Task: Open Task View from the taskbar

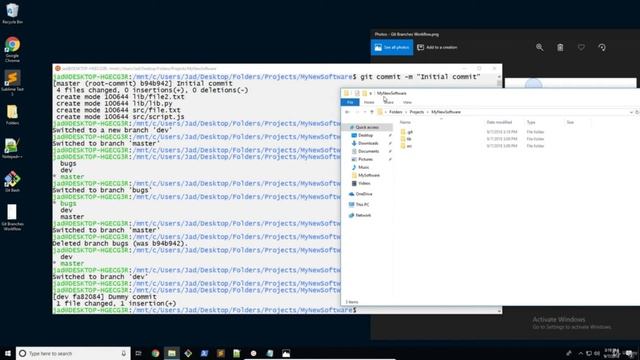Action: point(138,353)
